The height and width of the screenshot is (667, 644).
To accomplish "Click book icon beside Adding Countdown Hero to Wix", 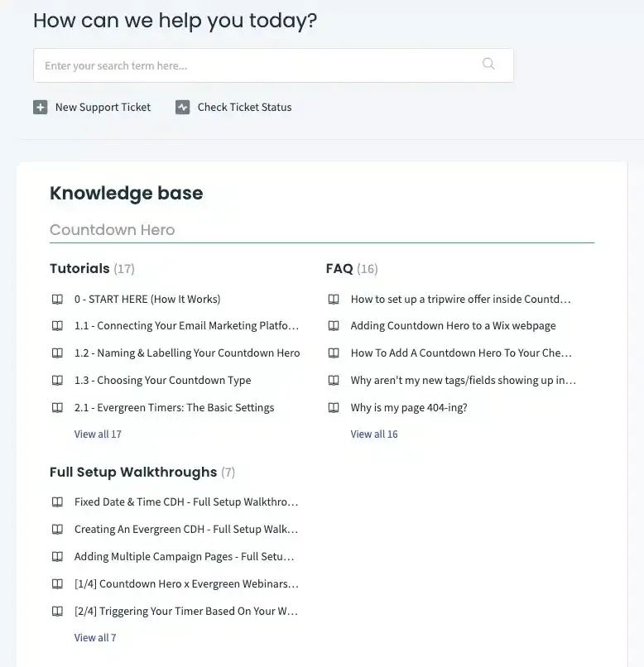I will 334,326.
